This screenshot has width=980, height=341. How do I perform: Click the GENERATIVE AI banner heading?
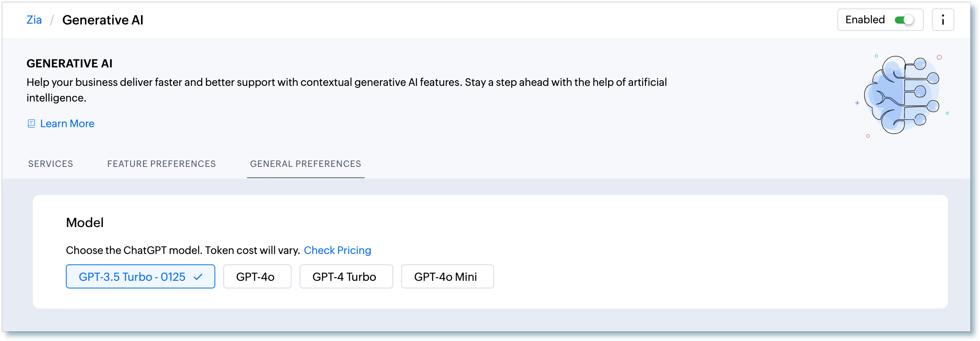[x=69, y=63]
